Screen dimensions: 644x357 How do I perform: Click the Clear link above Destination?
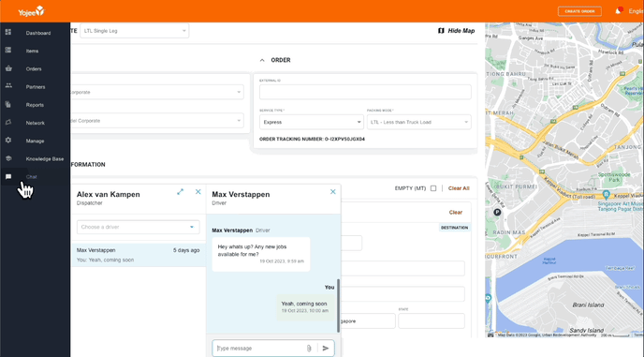pos(456,212)
